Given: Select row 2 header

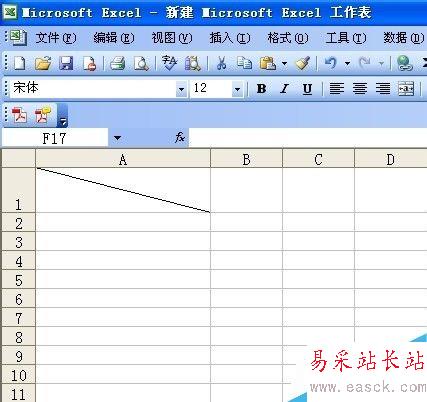Looking at the screenshot, I should [x=18, y=222].
